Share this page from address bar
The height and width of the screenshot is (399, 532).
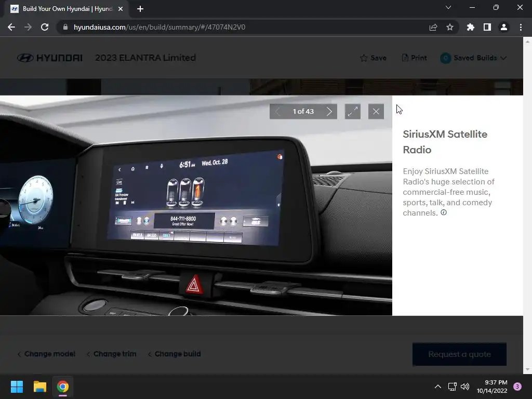[x=433, y=27]
